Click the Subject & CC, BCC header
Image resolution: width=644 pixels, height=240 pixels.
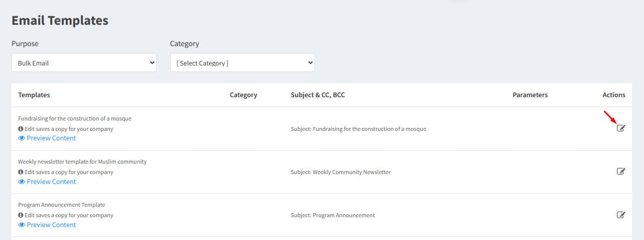(x=318, y=95)
